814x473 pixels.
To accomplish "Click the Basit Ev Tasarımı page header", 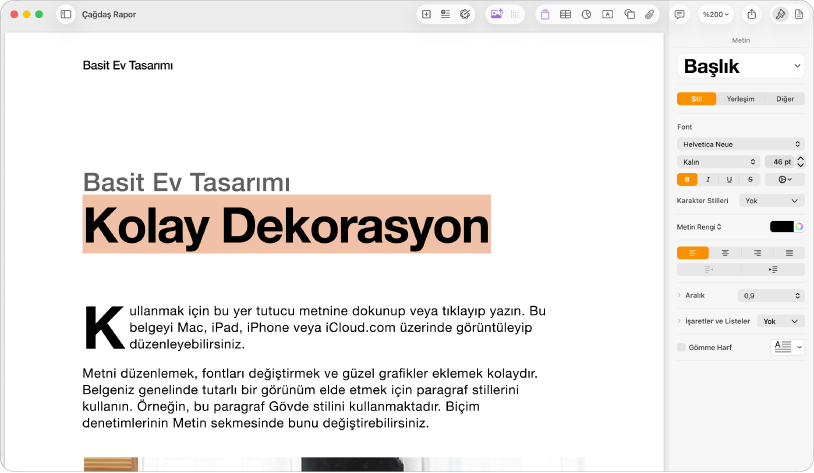I will pyautogui.click(x=128, y=65).
